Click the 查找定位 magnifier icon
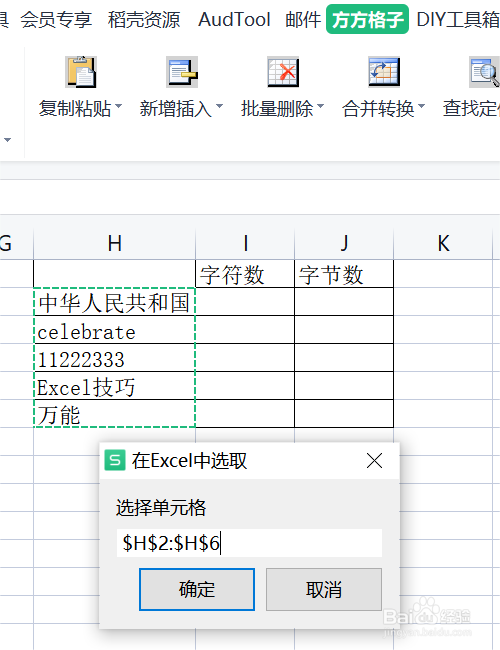500x650 pixels. point(484,72)
